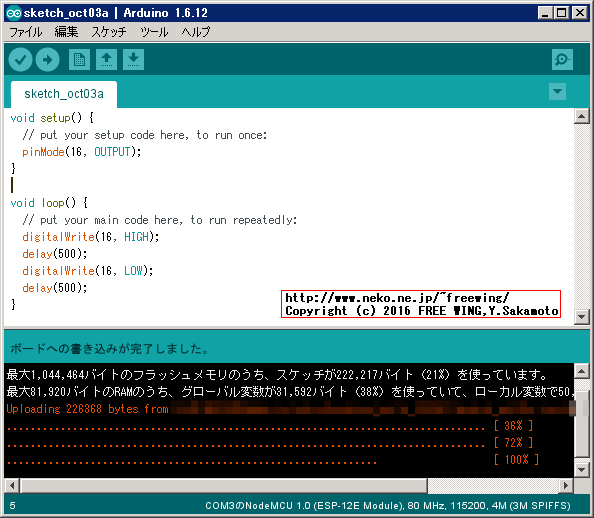
Task: Click the console horizontal scrollbar thumb
Action: point(224,485)
